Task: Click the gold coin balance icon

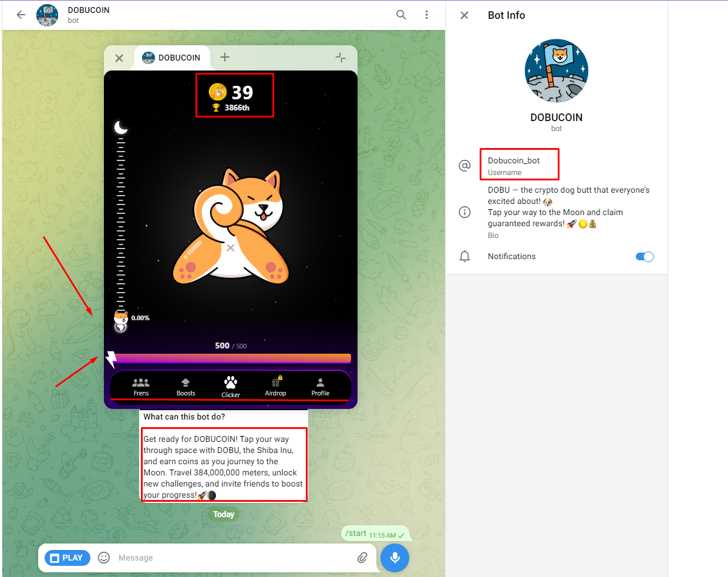Action: [218, 92]
